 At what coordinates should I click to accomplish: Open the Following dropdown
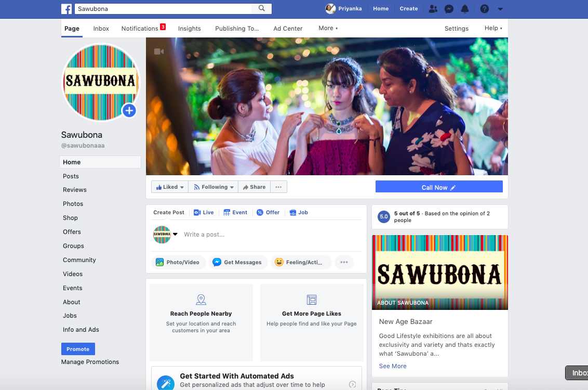(214, 187)
